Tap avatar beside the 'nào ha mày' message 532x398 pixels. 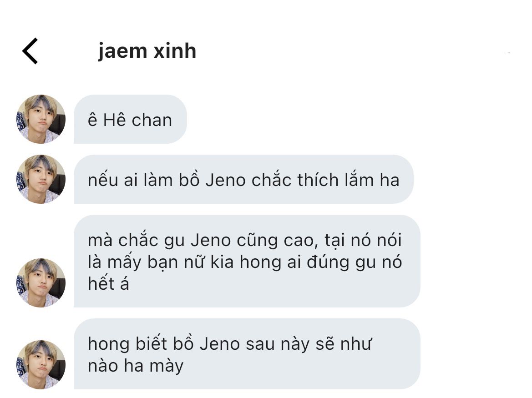(x=41, y=365)
